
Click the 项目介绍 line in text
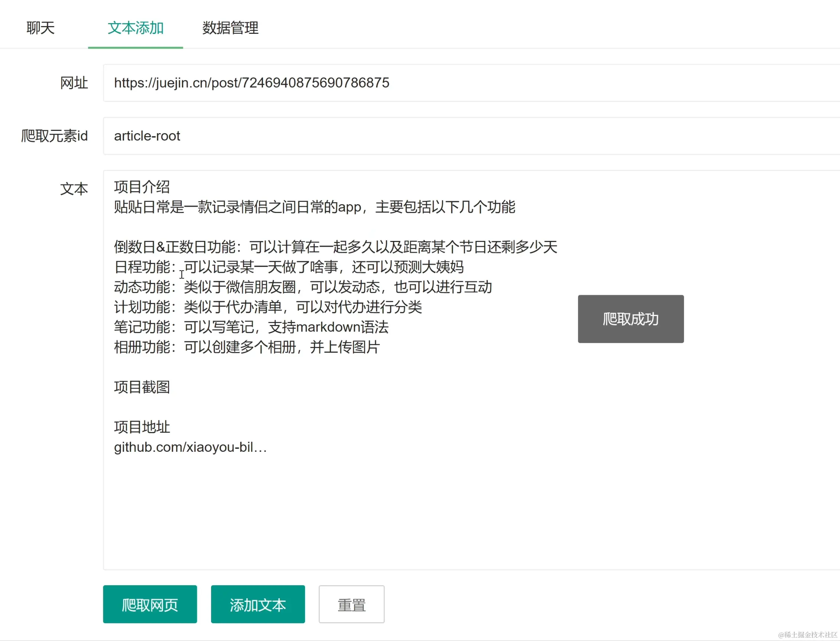(142, 187)
